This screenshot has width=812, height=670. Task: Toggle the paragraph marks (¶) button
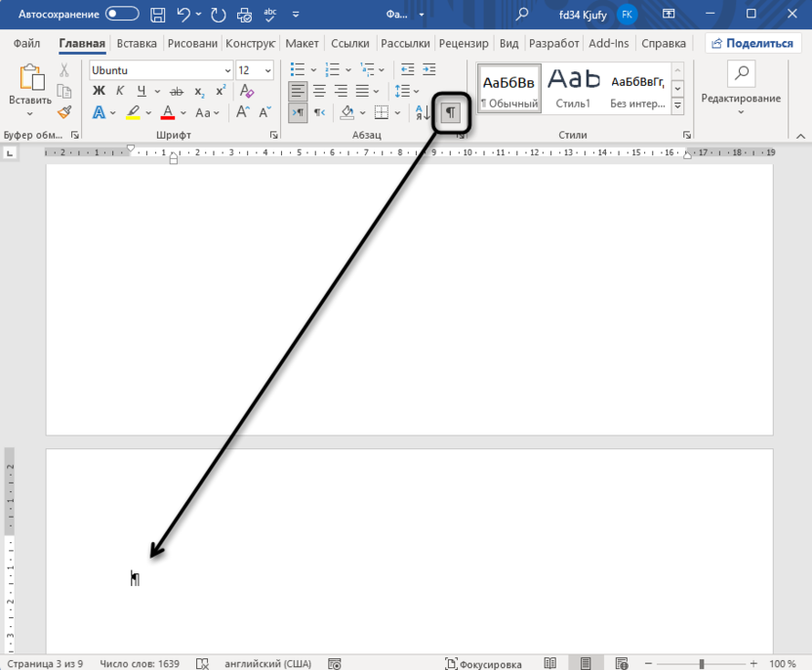(450, 112)
